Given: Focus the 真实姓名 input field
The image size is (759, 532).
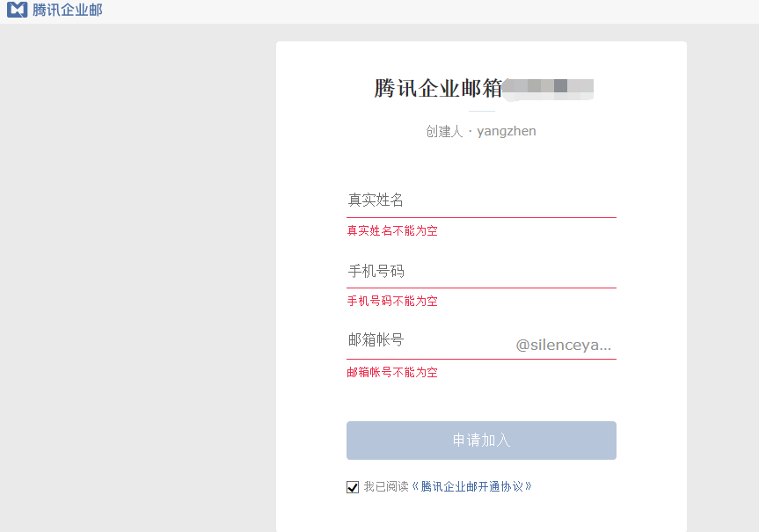Looking at the screenshot, I should click(x=481, y=200).
